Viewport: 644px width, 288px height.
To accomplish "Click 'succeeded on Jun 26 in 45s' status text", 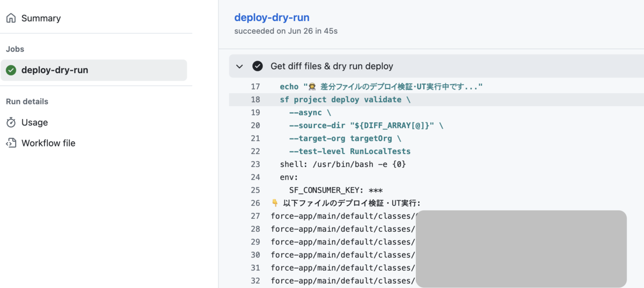I will click(x=286, y=31).
